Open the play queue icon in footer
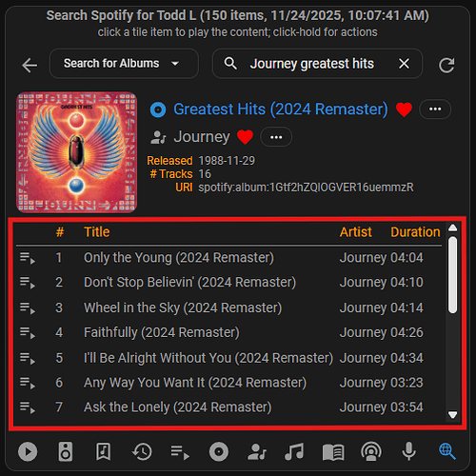Image resolution: width=476 pixels, height=476 pixels. [180, 452]
